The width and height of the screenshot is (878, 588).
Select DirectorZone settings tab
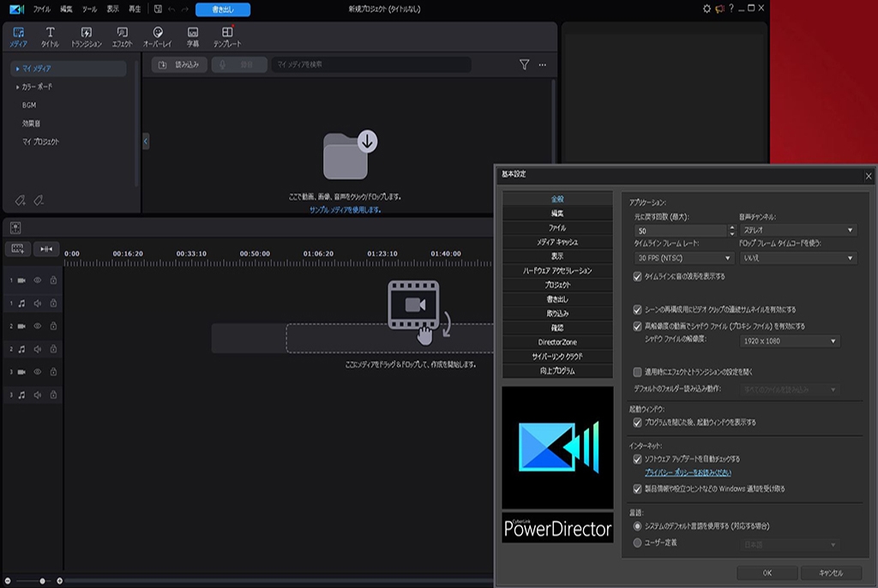pyautogui.click(x=557, y=342)
